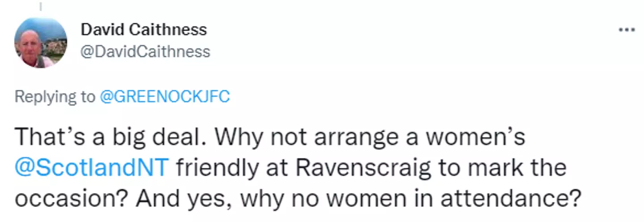Click the word "occasion?" in the tweet
Screen dimensions: 644x222
71,196
